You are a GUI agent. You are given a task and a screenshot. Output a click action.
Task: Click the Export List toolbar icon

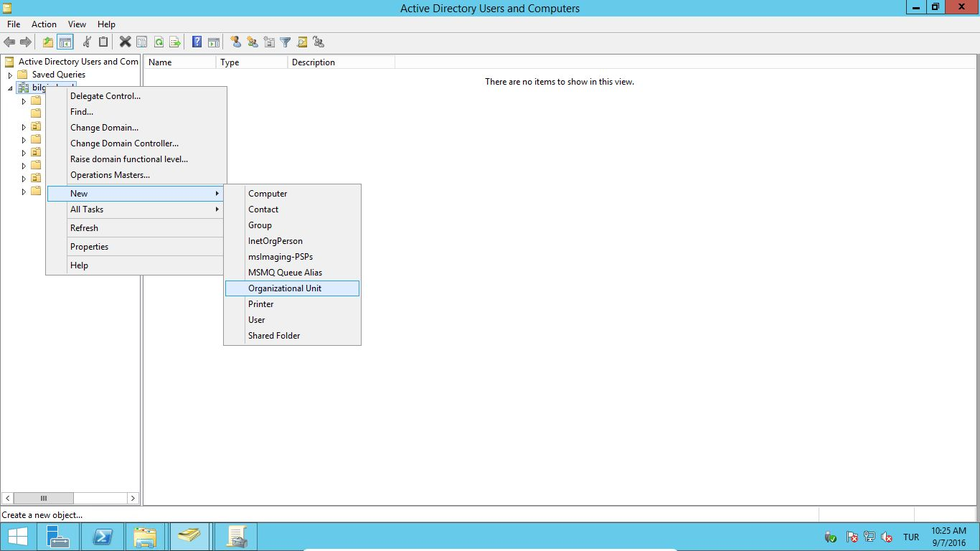tap(175, 42)
